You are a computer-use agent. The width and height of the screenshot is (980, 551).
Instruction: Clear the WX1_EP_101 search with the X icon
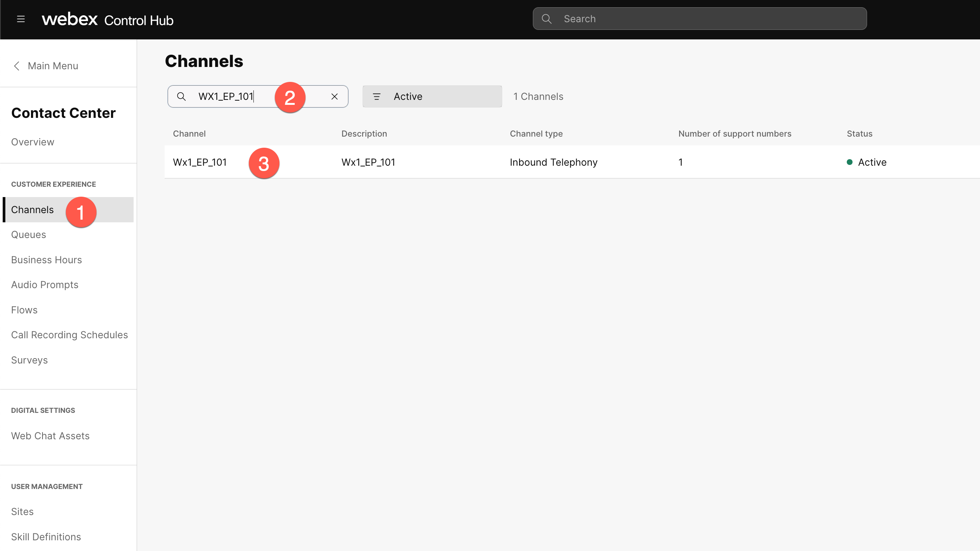pos(334,96)
